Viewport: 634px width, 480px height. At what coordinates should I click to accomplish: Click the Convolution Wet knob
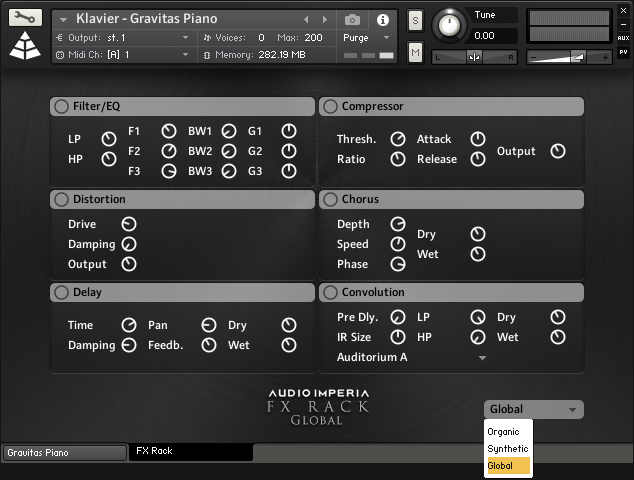pos(558,337)
